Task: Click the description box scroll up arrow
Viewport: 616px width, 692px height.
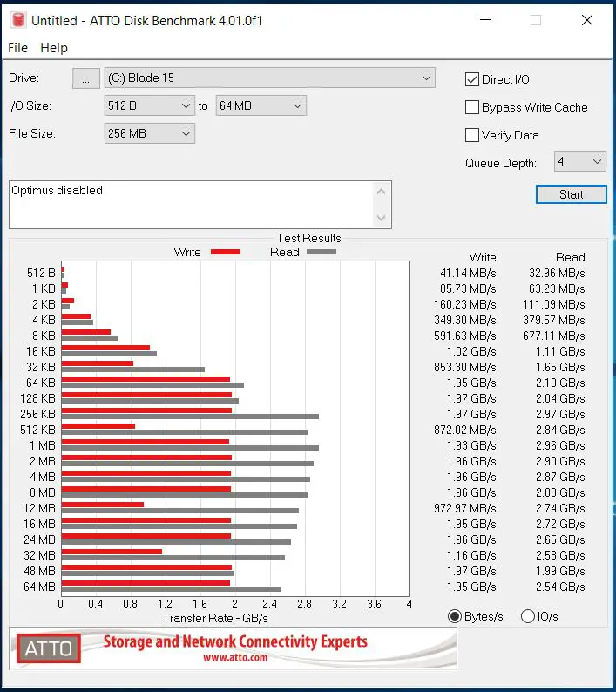Action: tap(382, 192)
